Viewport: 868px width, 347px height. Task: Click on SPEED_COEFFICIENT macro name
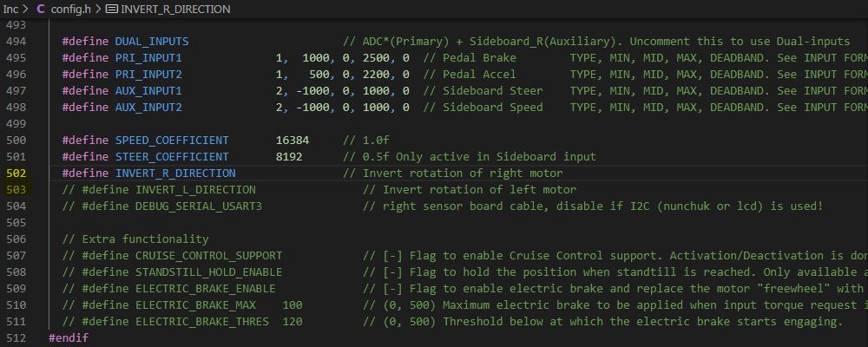point(172,140)
